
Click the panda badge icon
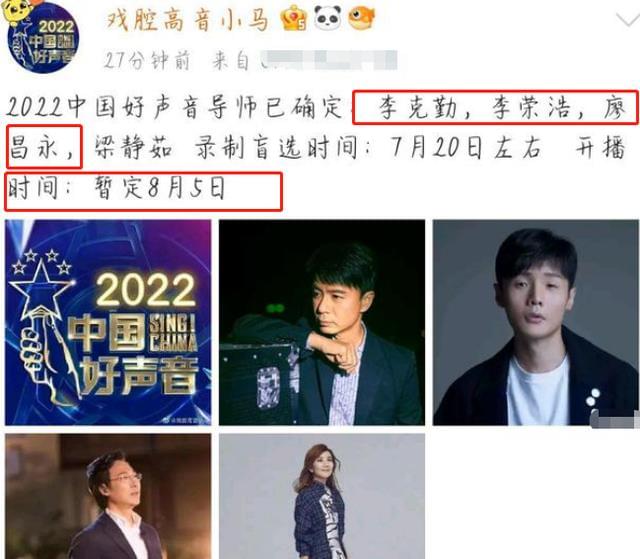[329, 18]
